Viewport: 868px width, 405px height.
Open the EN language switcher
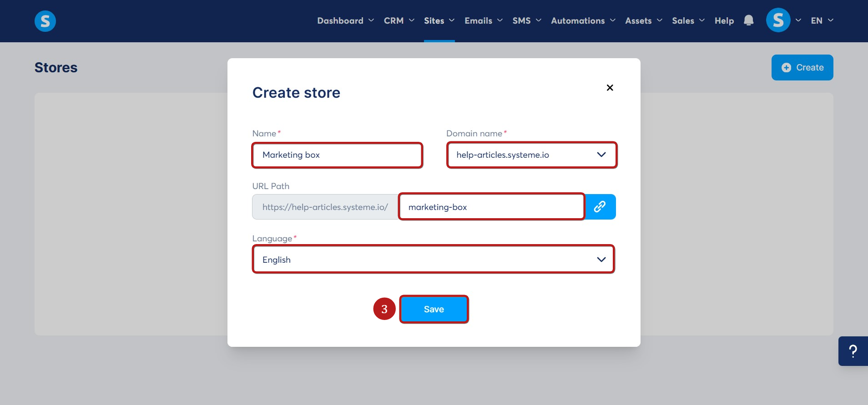coord(822,20)
